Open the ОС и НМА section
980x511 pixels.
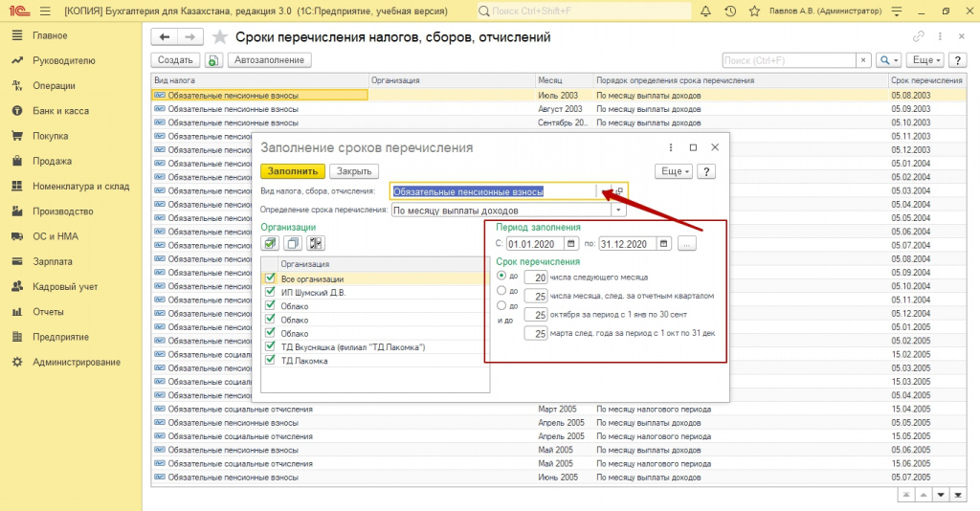[56, 236]
